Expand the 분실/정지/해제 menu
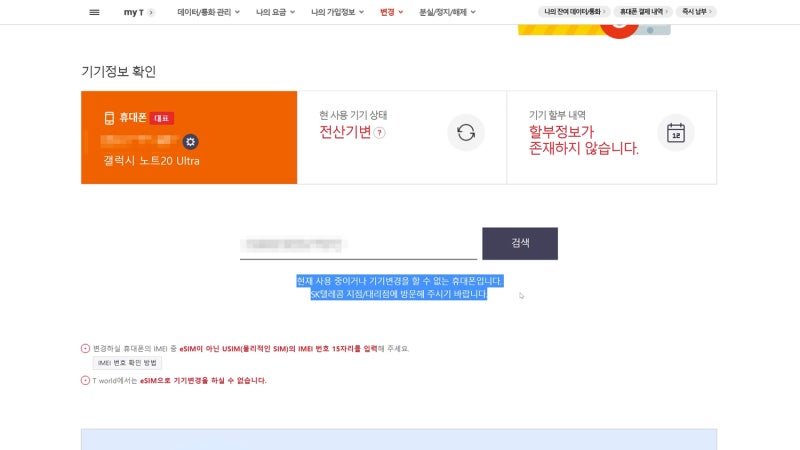 (x=447, y=12)
